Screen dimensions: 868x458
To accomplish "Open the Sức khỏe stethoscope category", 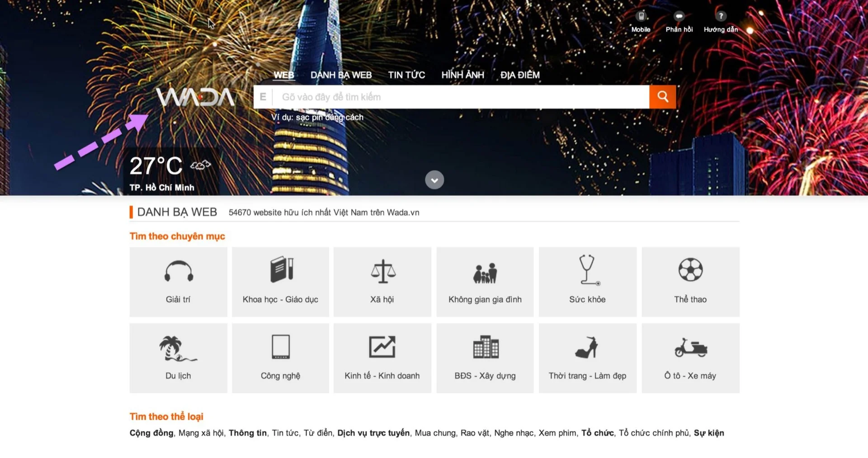I will (x=587, y=281).
